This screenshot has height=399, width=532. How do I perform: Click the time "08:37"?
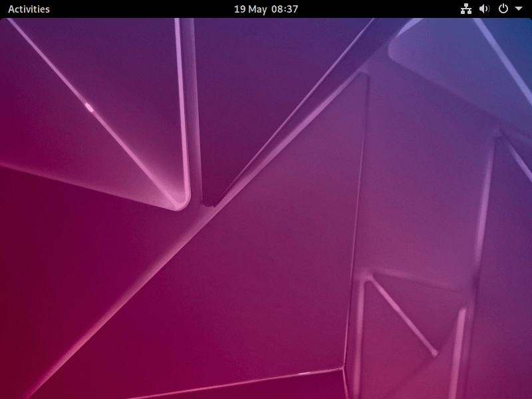coord(285,9)
